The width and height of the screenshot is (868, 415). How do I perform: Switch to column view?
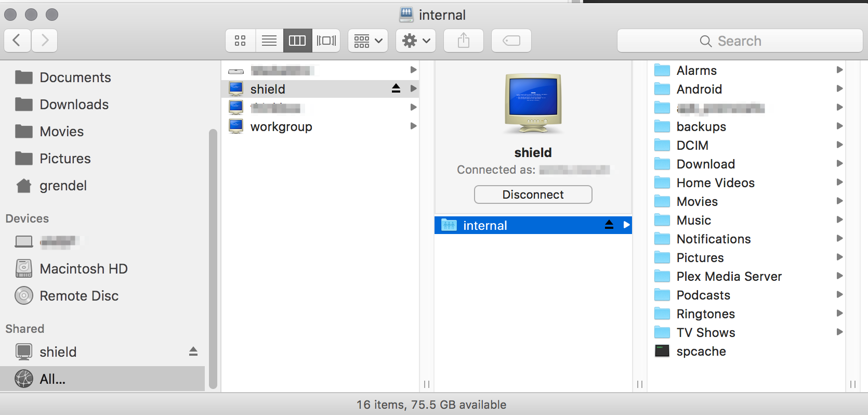(297, 41)
